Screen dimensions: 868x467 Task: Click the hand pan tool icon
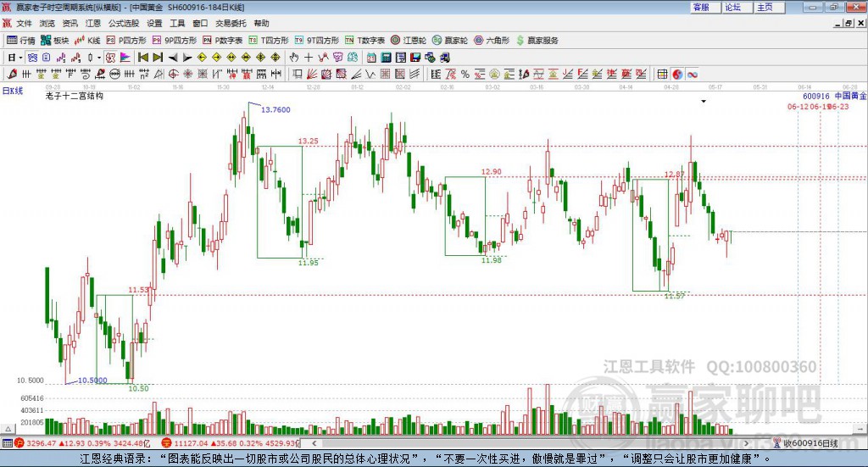(294, 57)
